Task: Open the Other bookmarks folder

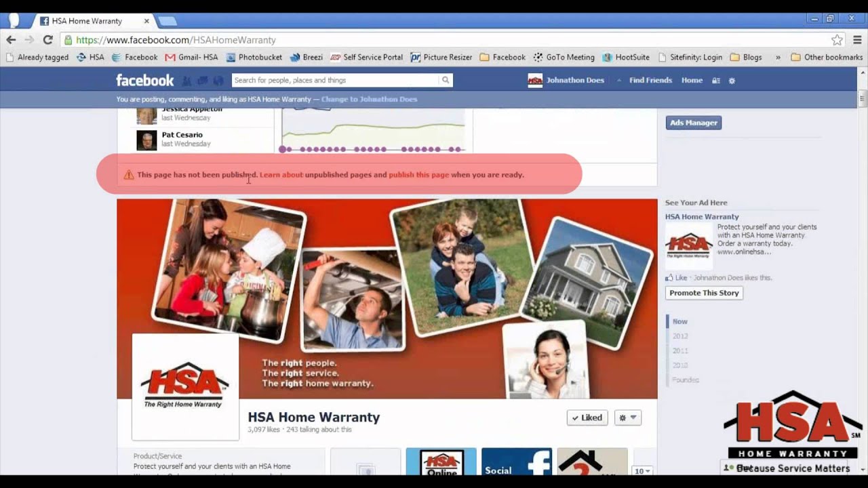Action: (x=827, y=58)
